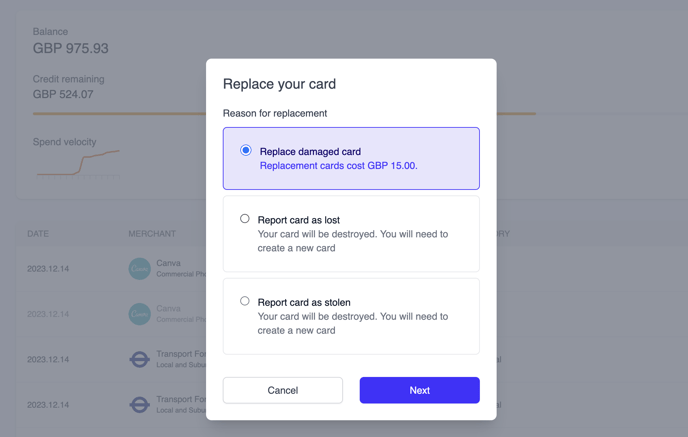
Task: Choose the Report card as stolen option
Action: (x=245, y=300)
